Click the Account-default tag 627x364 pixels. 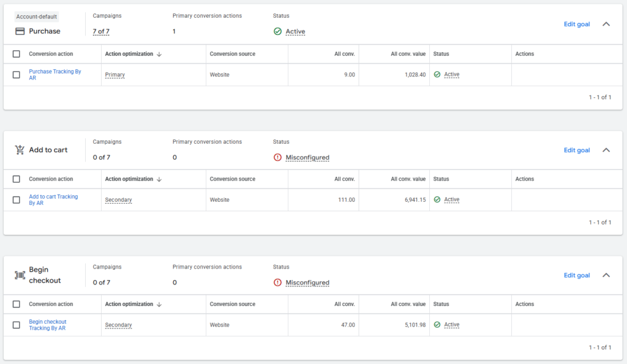point(36,17)
